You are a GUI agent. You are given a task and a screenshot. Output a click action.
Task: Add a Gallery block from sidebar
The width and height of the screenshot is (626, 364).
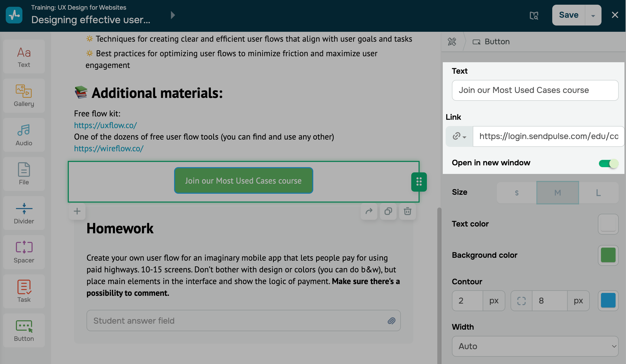(x=24, y=96)
